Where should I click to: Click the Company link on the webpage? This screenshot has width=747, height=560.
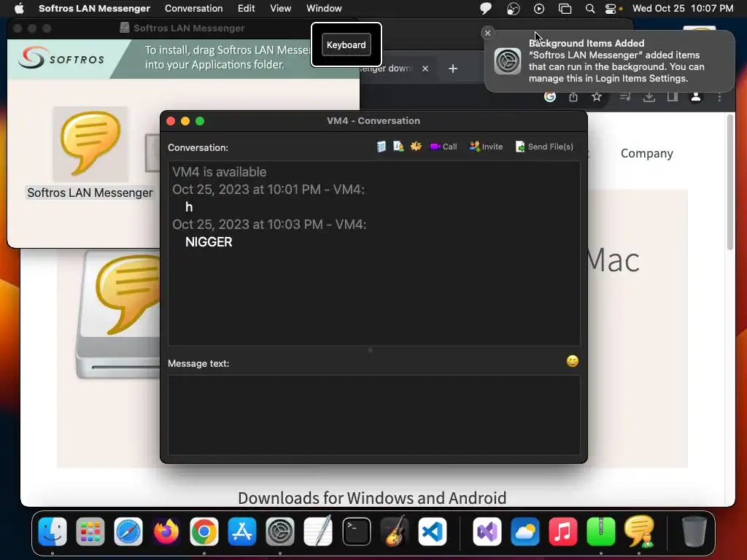tap(646, 153)
